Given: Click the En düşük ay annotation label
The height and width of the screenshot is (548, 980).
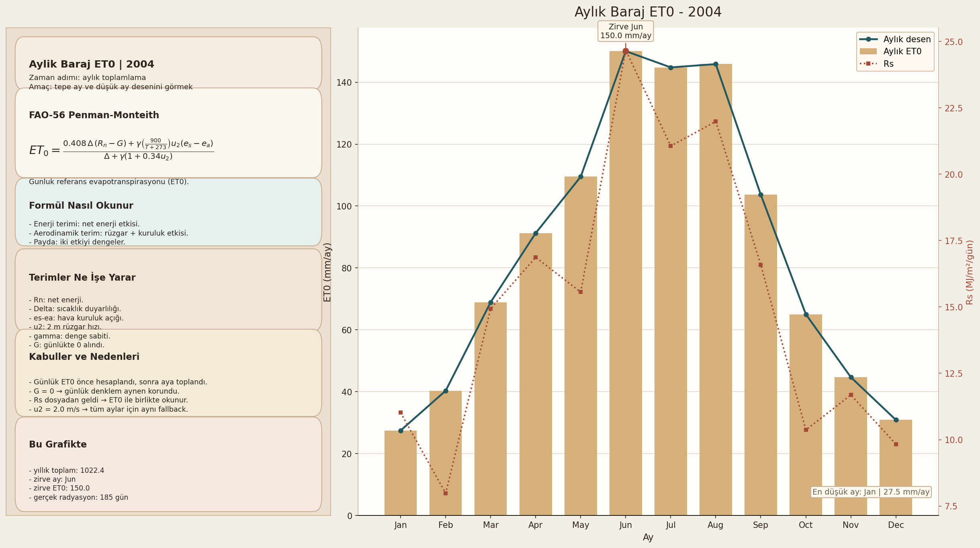Looking at the screenshot, I should tap(871, 492).
